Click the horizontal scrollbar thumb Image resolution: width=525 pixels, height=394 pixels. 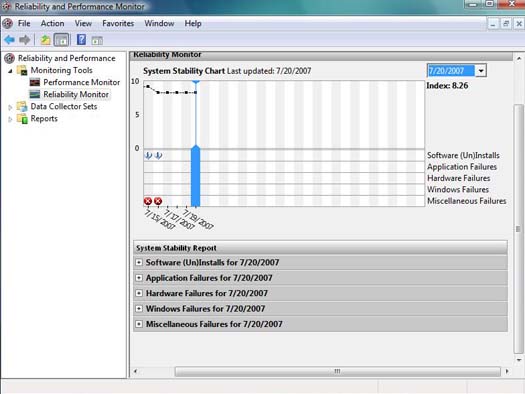338,371
